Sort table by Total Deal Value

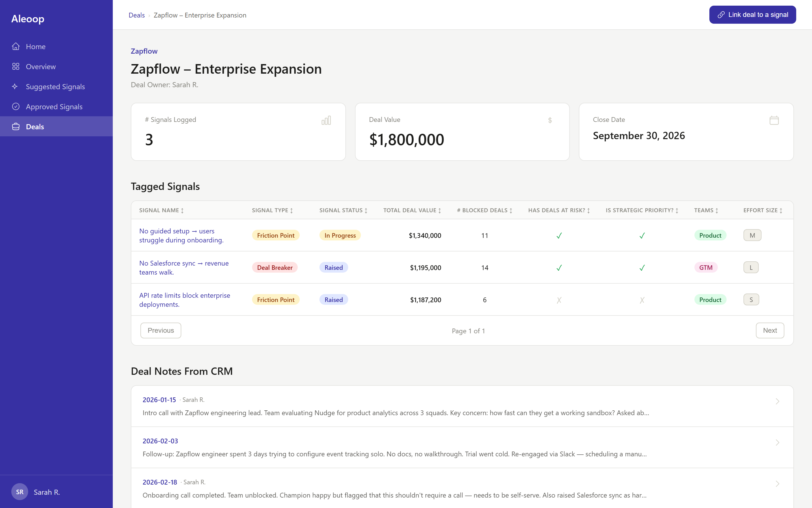pyautogui.click(x=412, y=210)
